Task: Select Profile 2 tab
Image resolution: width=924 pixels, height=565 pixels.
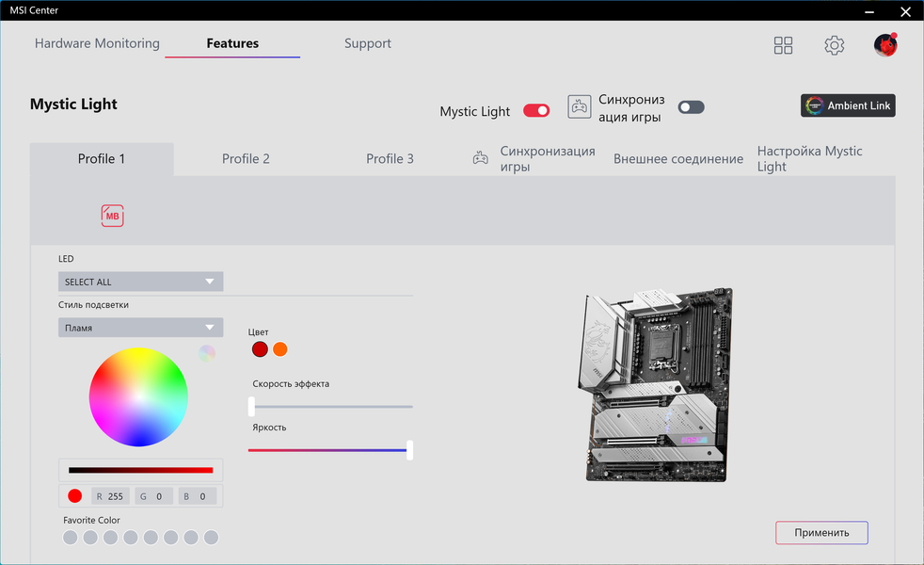Action: point(246,158)
